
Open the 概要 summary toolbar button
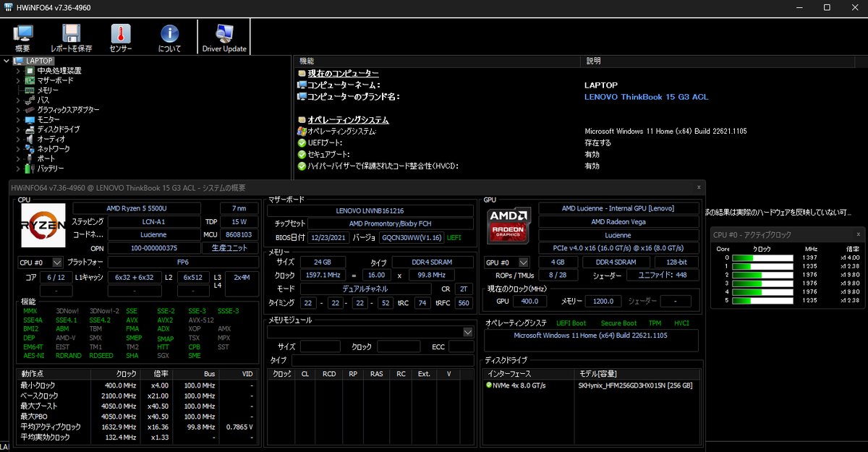(22, 38)
